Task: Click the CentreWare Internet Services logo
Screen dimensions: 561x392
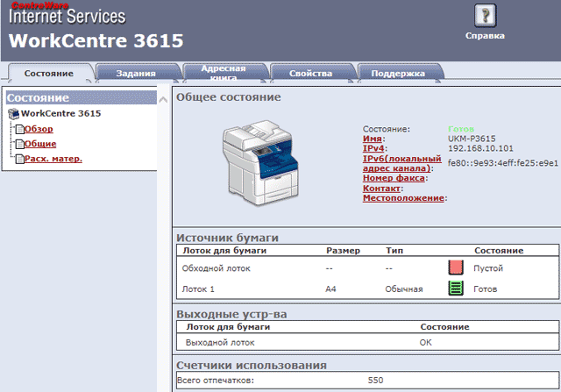Action: point(67,13)
